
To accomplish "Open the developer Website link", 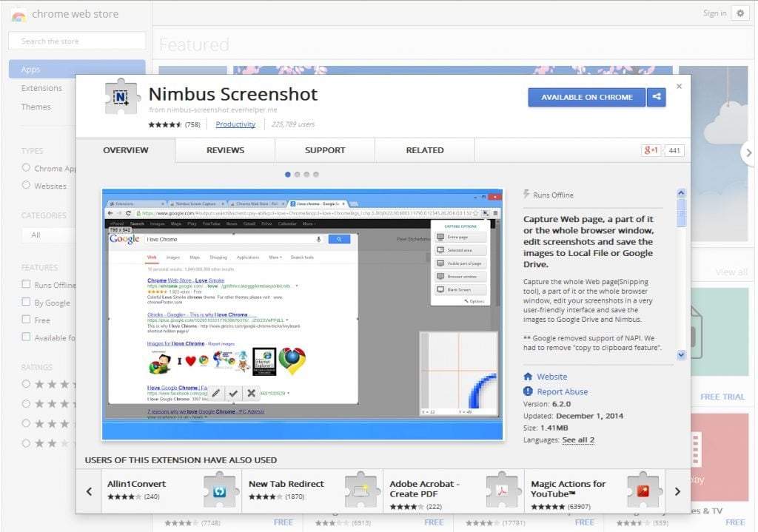I will [551, 377].
